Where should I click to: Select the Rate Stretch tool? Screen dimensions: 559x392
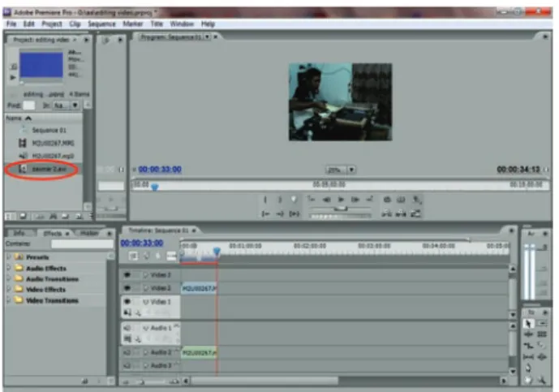[x=528, y=345]
